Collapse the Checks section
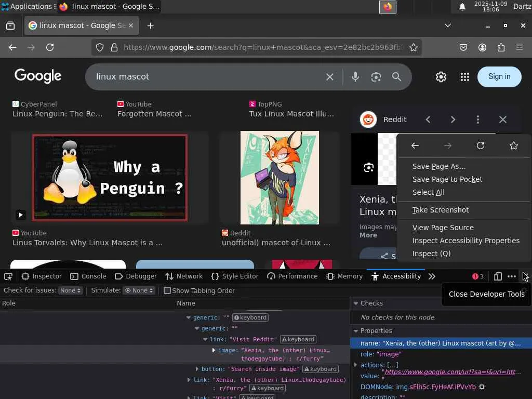 [355, 303]
